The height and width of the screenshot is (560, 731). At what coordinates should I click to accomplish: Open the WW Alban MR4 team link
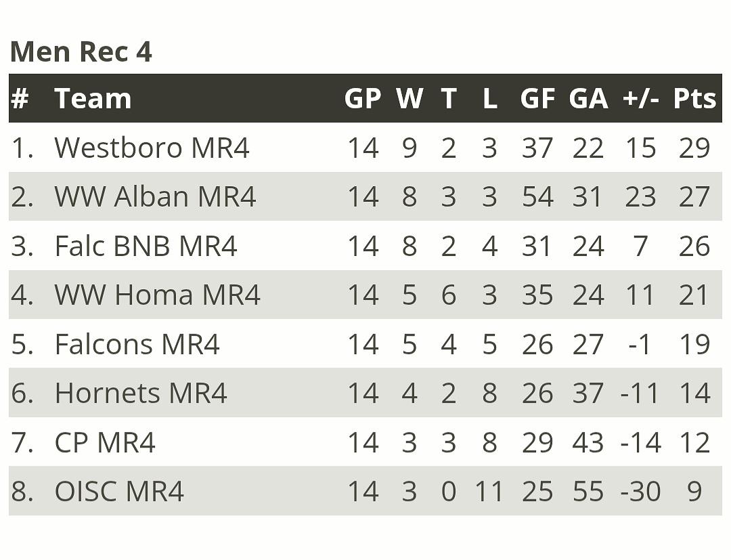tap(155, 196)
